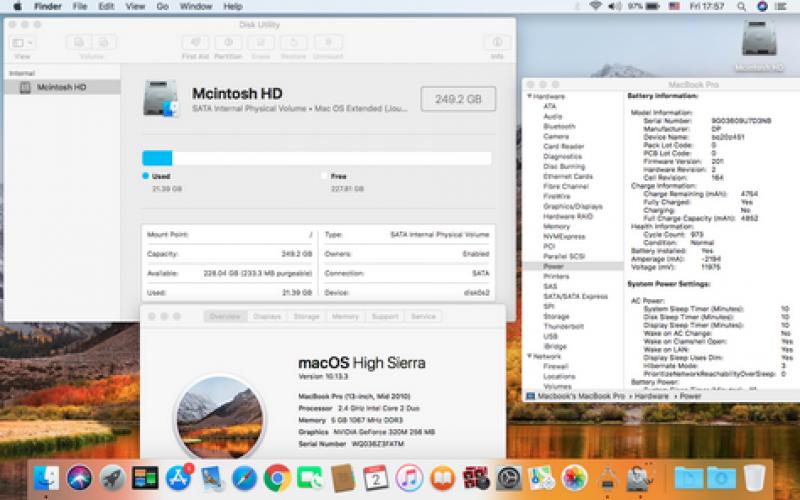
Task: Click the blue Used disk usage bar
Action: click(157, 158)
